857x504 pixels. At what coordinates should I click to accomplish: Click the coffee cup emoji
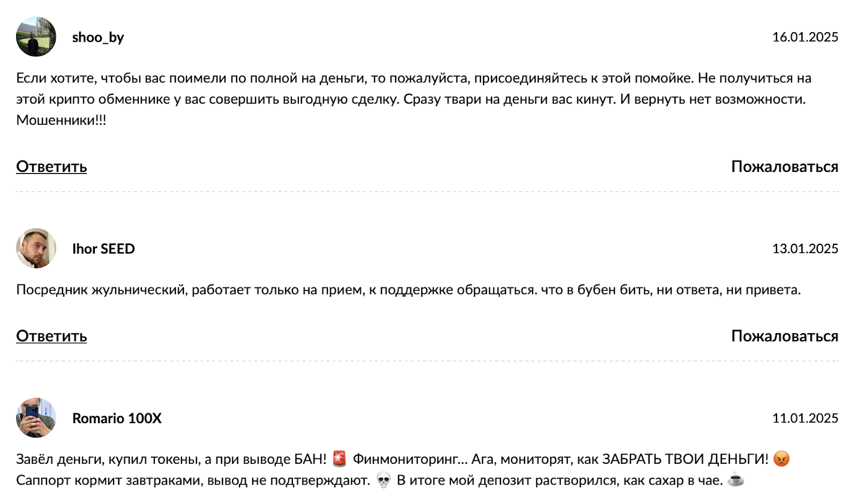click(736, 480)
